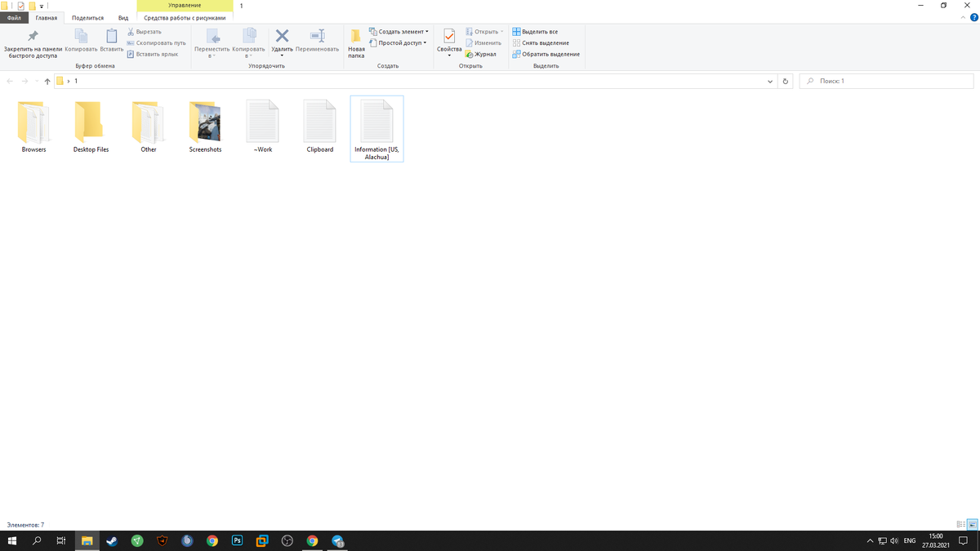Switch to details list view
Image resolution: width=980 pixels, height=551 pixels.
click(960, 524)
